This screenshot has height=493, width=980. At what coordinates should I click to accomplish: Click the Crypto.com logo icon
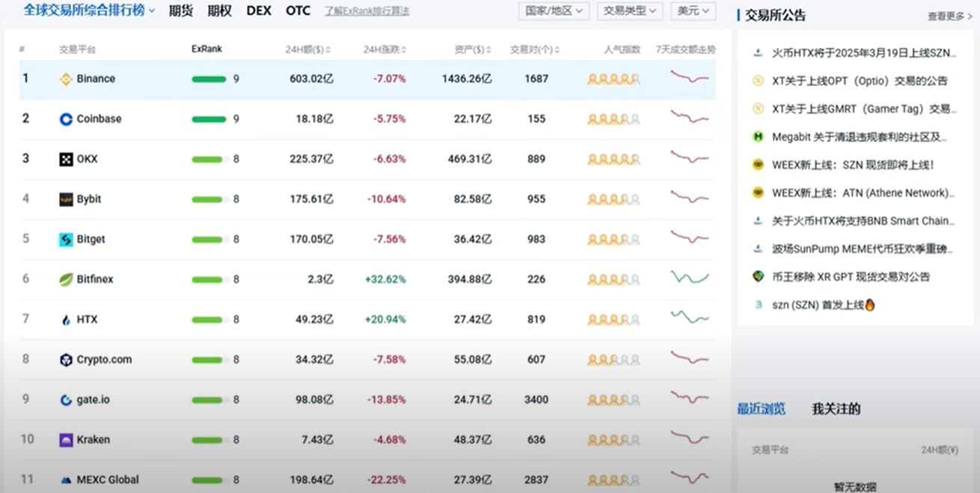coord(66,360)
